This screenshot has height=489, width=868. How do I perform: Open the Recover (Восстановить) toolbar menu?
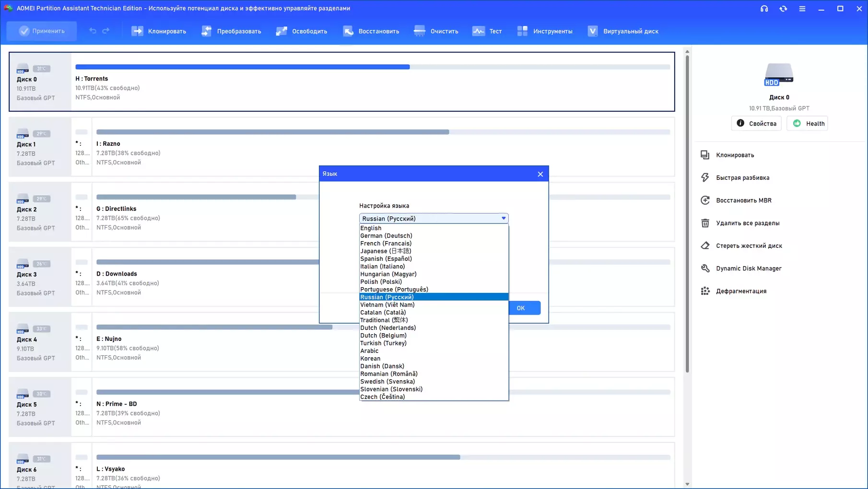click(371, 31)
